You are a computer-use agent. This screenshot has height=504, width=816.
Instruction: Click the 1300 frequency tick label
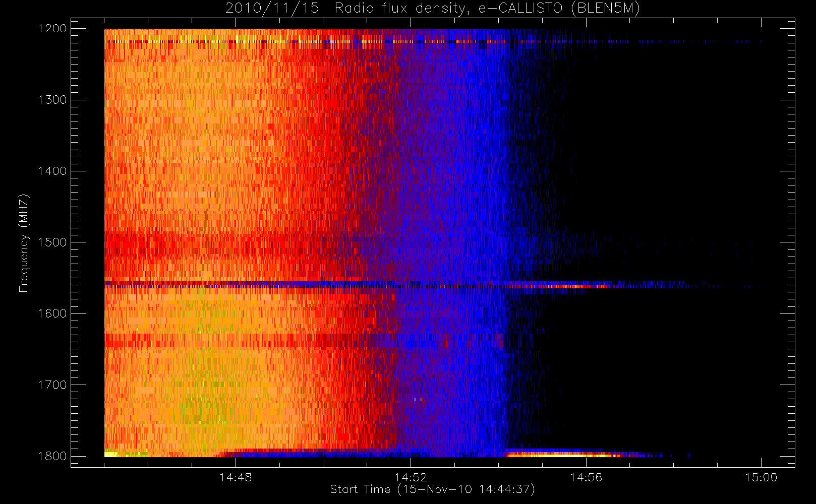pos(52,100)
